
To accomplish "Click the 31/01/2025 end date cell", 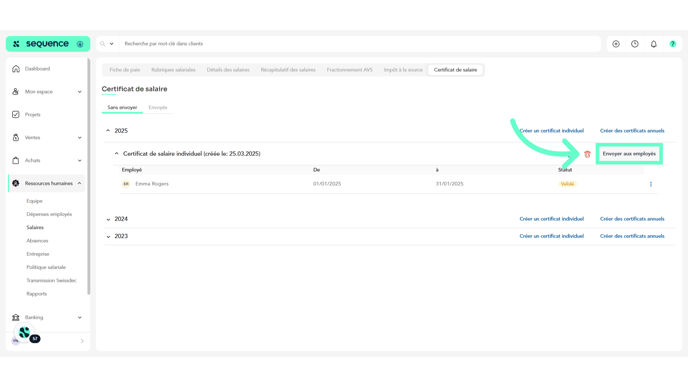I will pyautogui.click(x=449, y=184).
